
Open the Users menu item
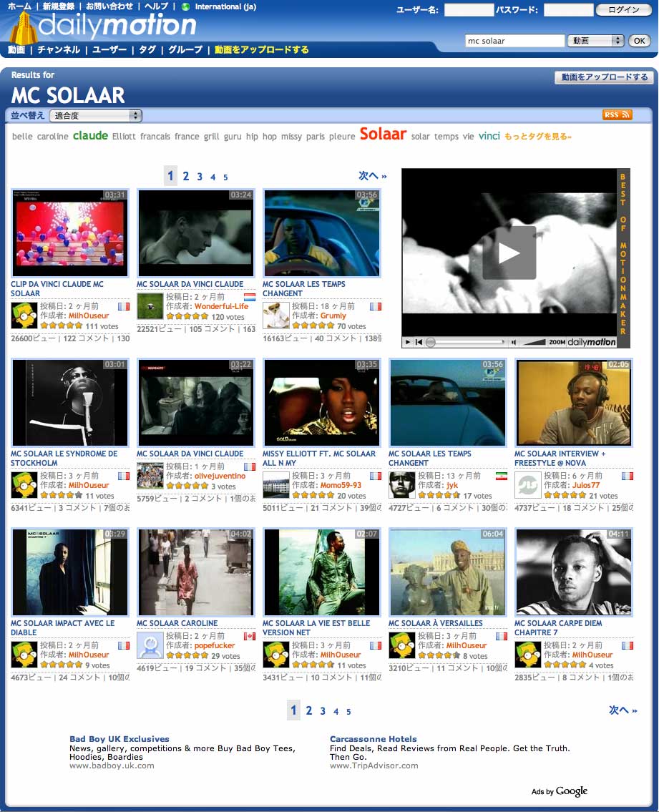109,49
